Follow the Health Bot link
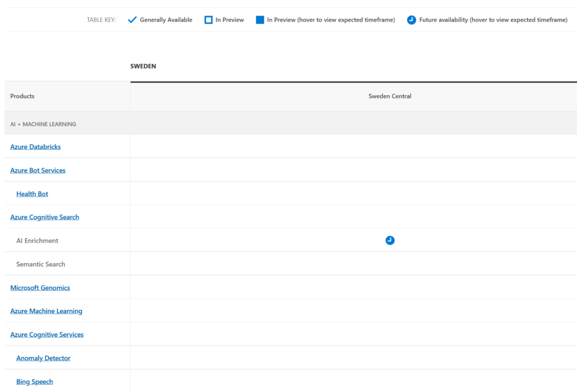The height and width of the screenshot is (392, 577). pyautogui.click(x=32, y=194)
